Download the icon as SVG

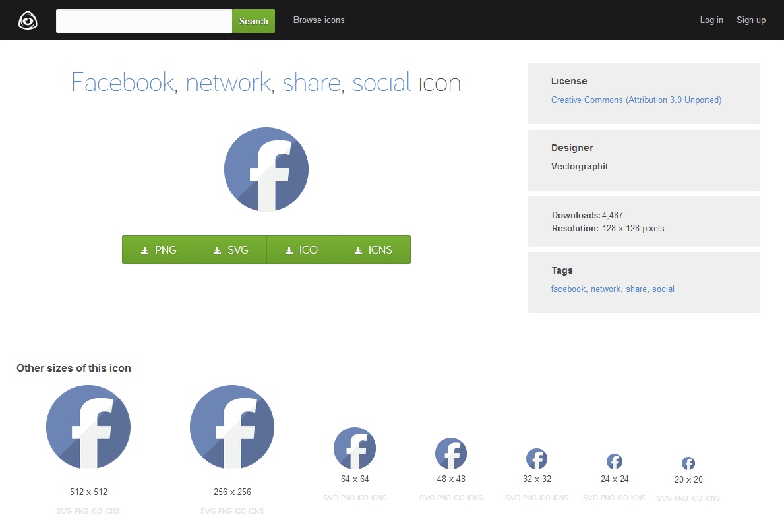coord(231,249)
